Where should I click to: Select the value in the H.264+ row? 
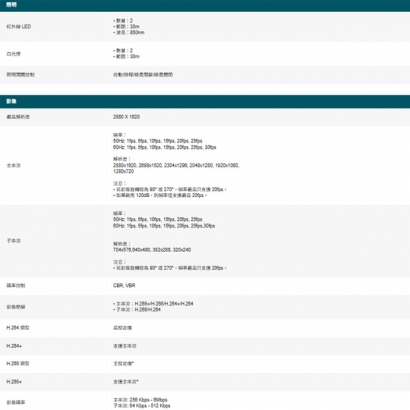pyautogui.click(x=125, y=346)
